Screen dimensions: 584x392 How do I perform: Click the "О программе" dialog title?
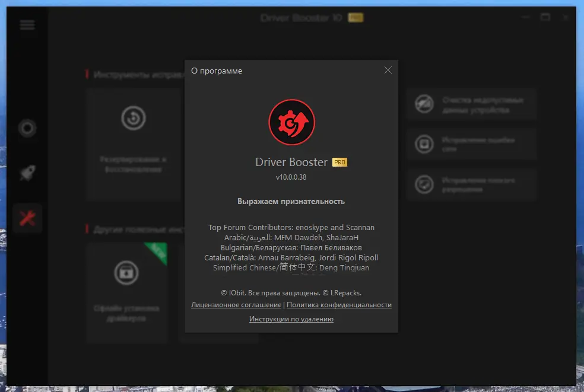217,71
